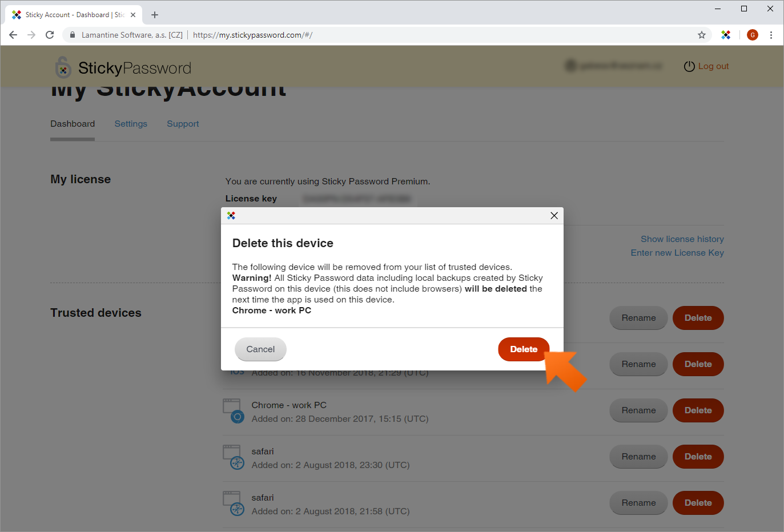Rename the first trusted device in the list
This screenshot has height=532, width=784.
tap(638, 318)
